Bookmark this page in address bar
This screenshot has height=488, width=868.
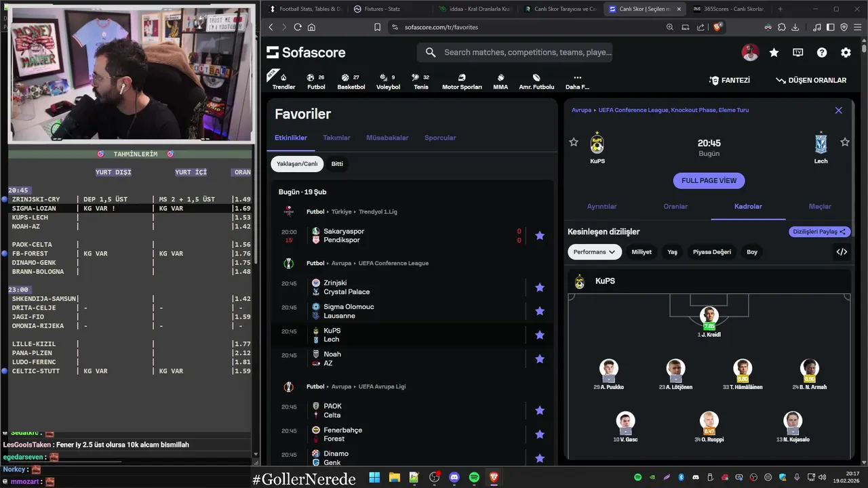click(377, 27)
